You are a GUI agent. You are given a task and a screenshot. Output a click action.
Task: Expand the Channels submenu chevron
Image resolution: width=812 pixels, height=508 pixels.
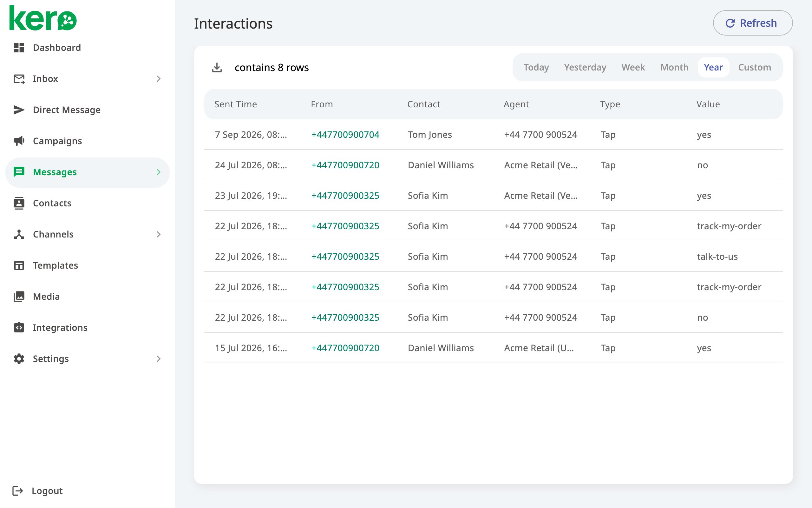tap(159, 234)
